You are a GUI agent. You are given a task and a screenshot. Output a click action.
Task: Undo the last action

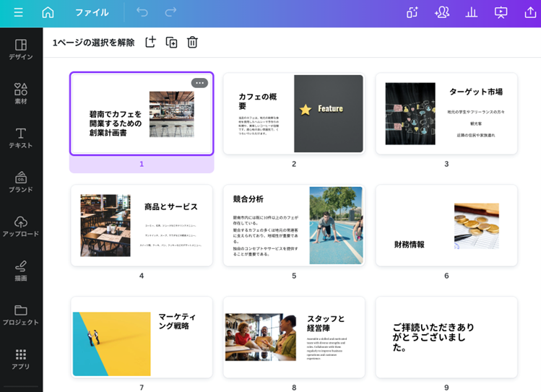pyautogui.click(x=142, y=12)
